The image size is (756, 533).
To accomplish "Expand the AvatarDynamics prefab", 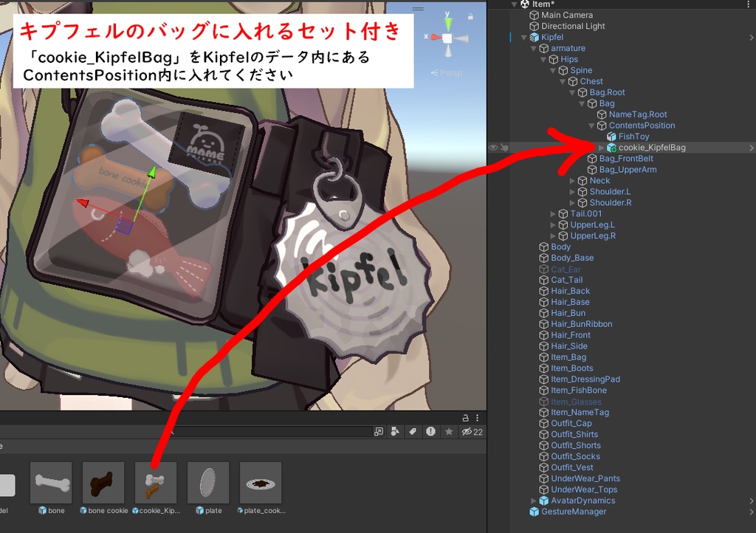I will click(533, 501).
